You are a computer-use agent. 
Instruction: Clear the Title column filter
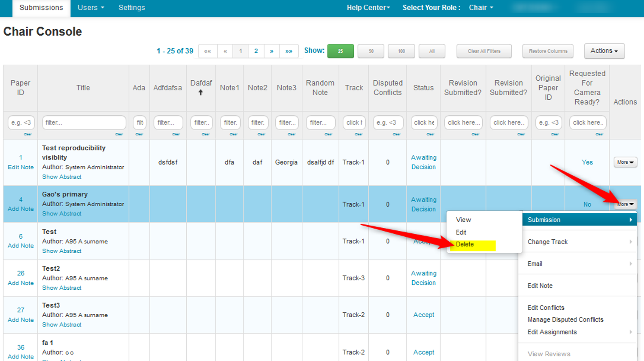tap(119, 134)
